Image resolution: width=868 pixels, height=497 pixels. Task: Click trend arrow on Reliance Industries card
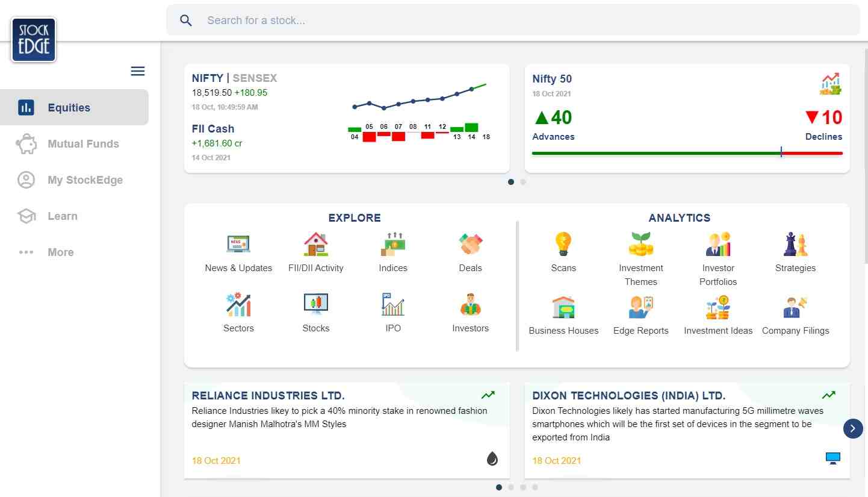[x=488, y=395]
